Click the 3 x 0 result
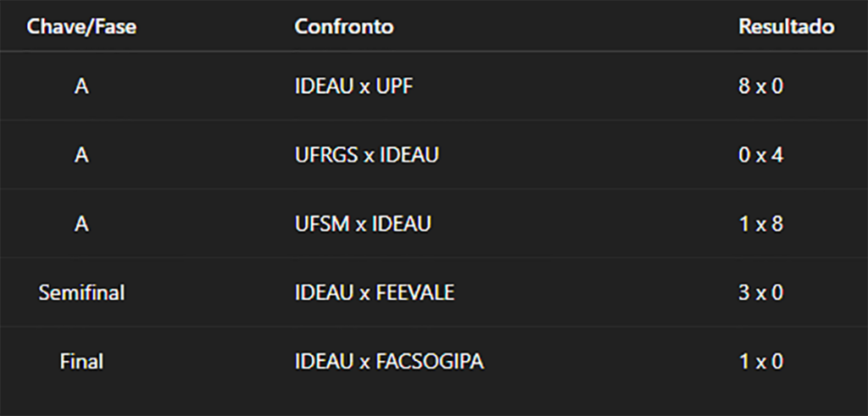Viewport: 868px width, 416px height. (x=760, y=292)
